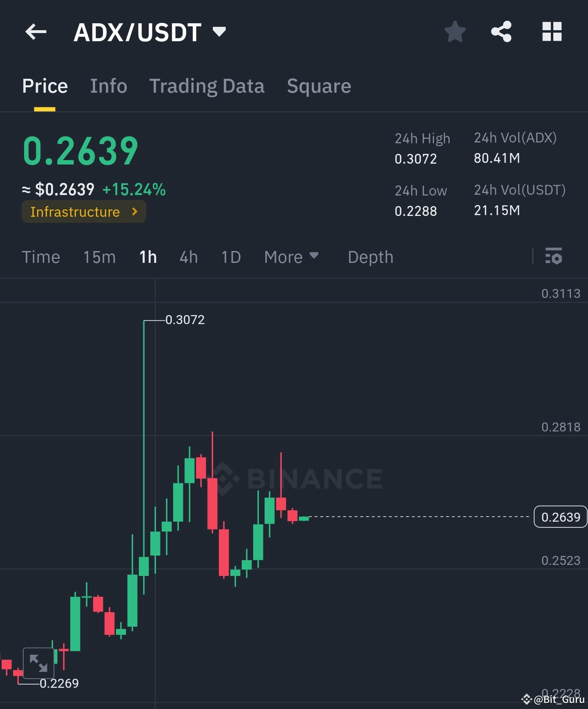Open the Info section
This screenshot has width=588, height=709.
point(108,86)
